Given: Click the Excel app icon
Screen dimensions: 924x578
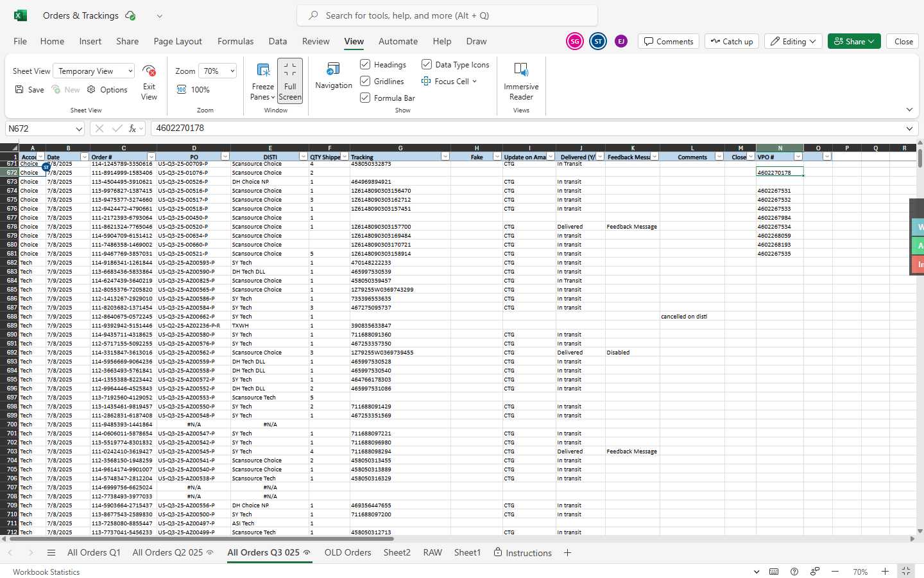Looking at the screenshot, I should click(21, 15).
